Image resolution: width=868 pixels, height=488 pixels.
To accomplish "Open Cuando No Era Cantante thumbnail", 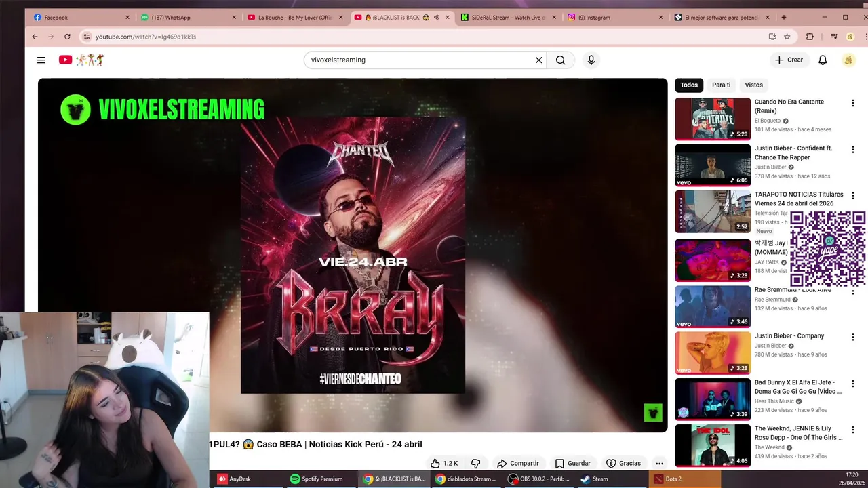I will (713, 119).
